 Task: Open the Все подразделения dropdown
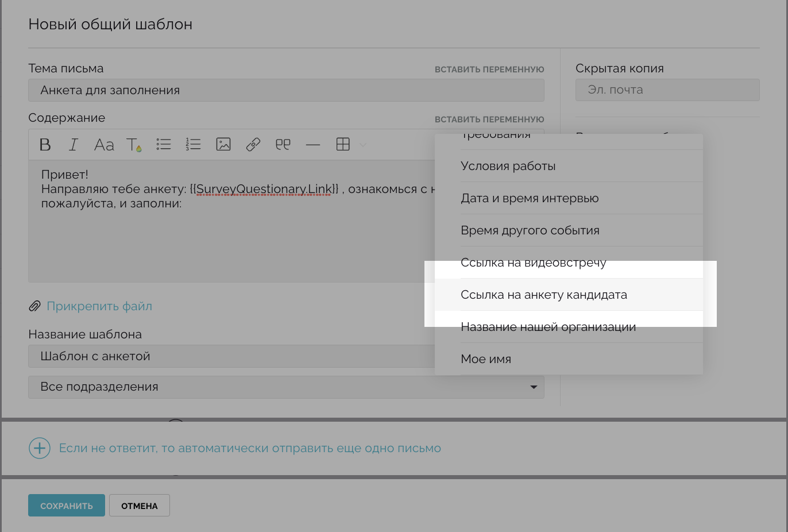286,387
